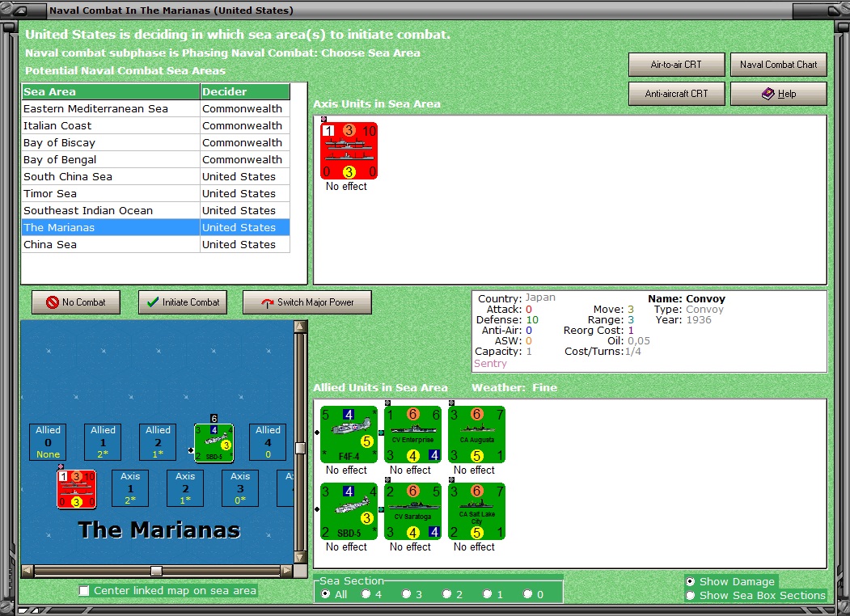Click the Decider column header
Image resolution: width=850 pixels, height=616 pixels.
coord(245,91)
